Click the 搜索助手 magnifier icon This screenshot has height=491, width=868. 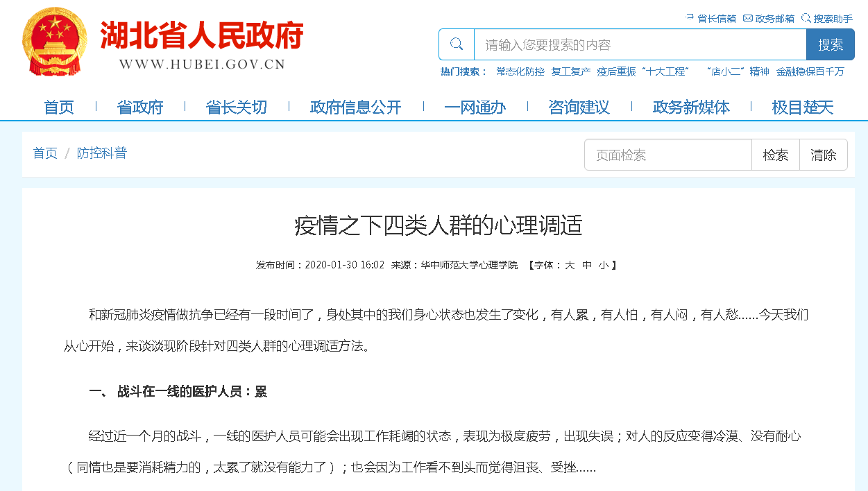pyautogui.click(x=806, y=18)
